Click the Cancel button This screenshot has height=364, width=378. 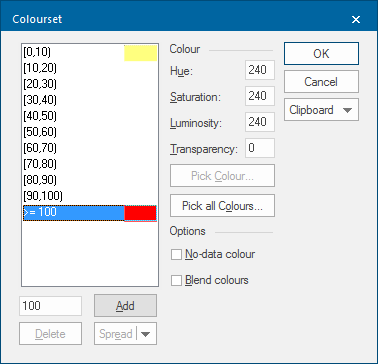321,82
